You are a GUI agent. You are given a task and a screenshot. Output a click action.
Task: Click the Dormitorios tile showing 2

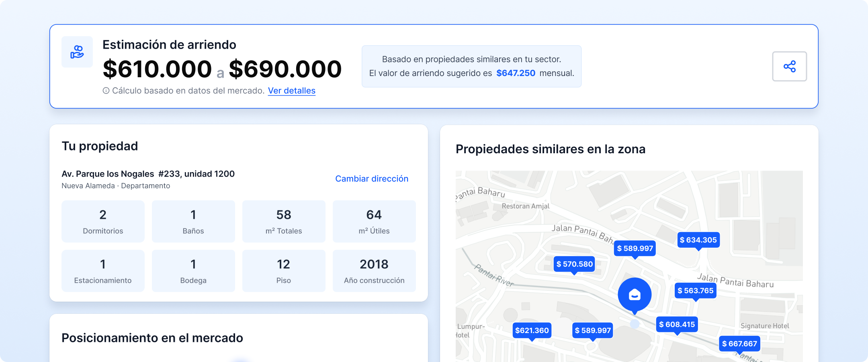tap(102, 221)
